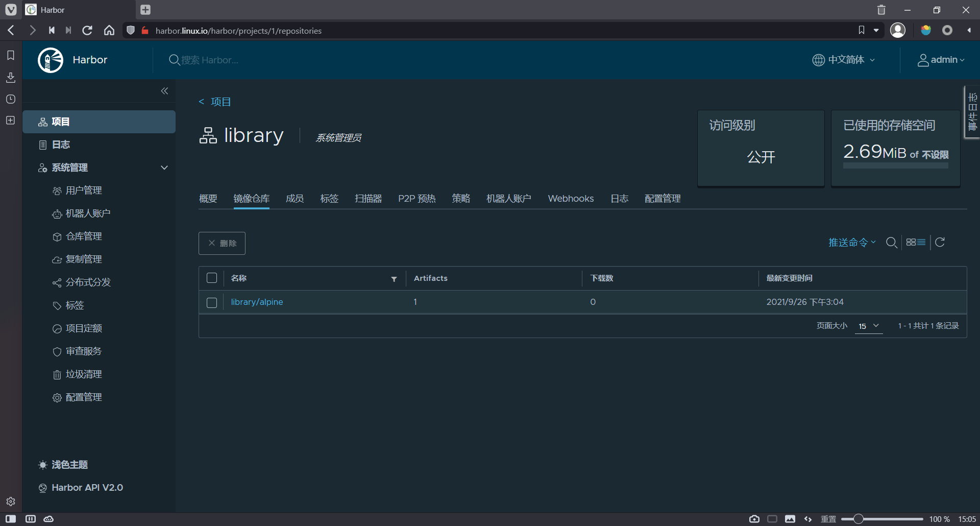Open the Webhooks tab

(571, 199)
